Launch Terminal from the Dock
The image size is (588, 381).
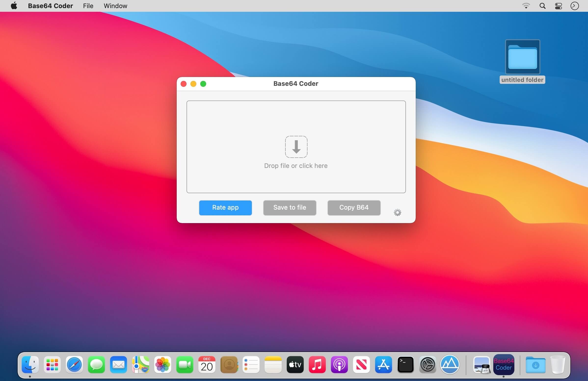tap(405, 365)
